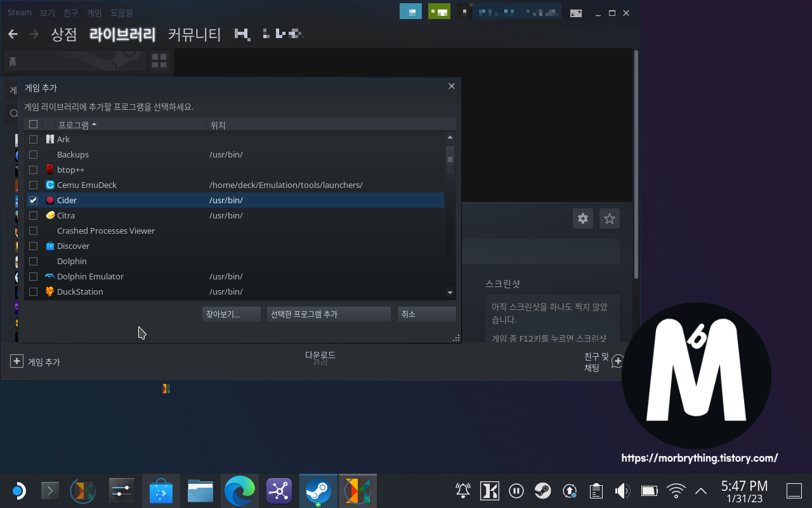Open the 게임 menu
Image resolution: width=812 pixels, height=508 pixels.
[x=95, y=13]
